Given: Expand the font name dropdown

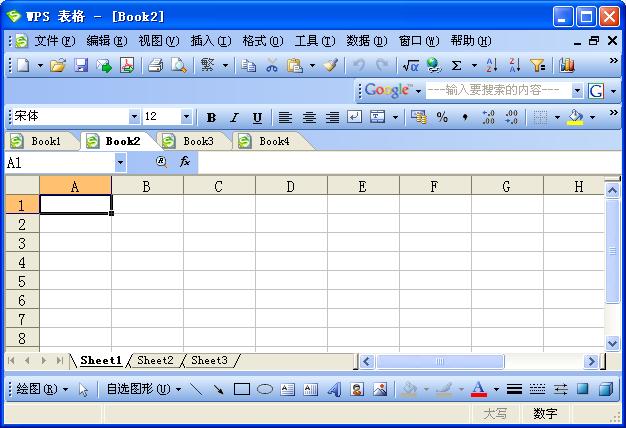Looking at the screenshot, I should (135, 117).
